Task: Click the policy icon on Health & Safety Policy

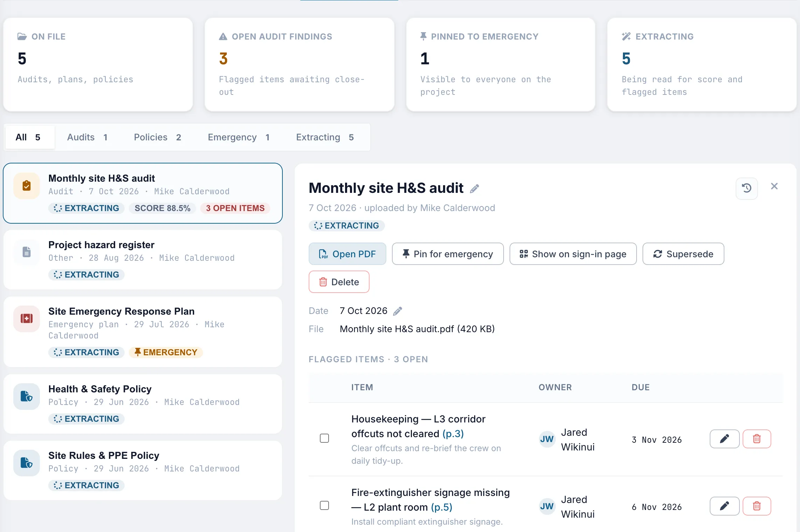Action: coord(27,396)
